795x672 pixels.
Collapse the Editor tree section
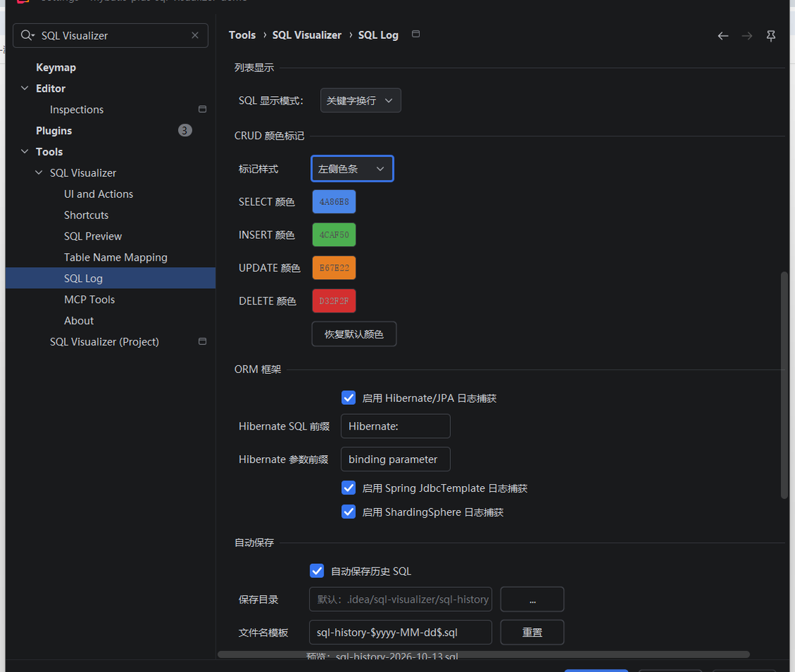point(24,88)
